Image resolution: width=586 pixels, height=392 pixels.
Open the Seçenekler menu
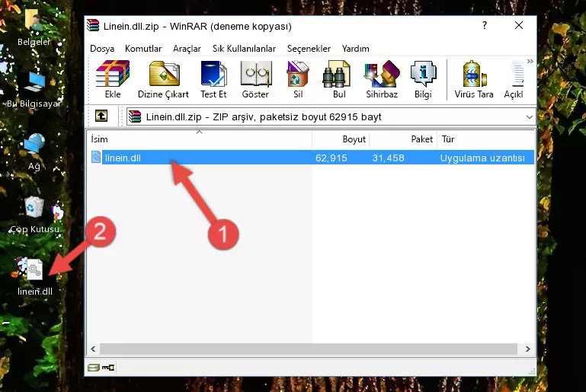click(309, 49)
